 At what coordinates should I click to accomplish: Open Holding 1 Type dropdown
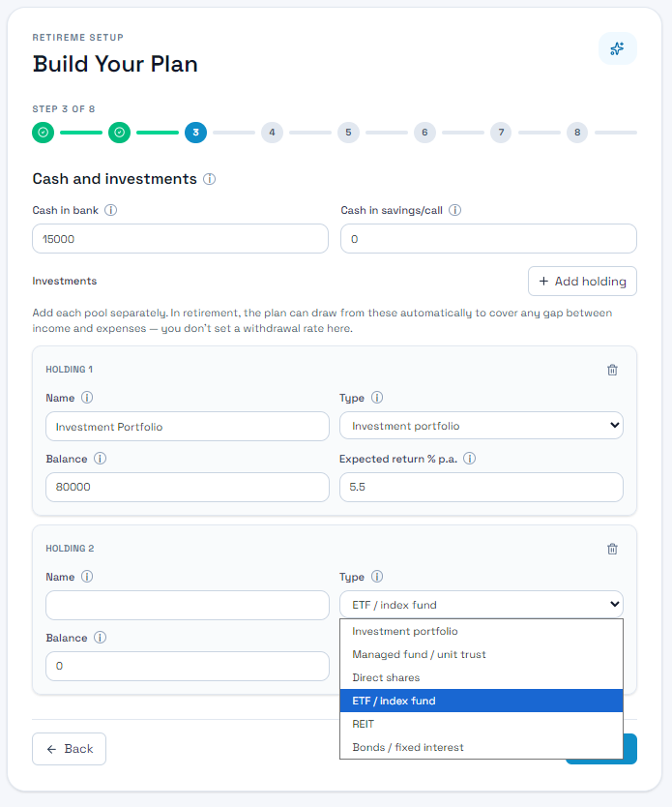482,425
